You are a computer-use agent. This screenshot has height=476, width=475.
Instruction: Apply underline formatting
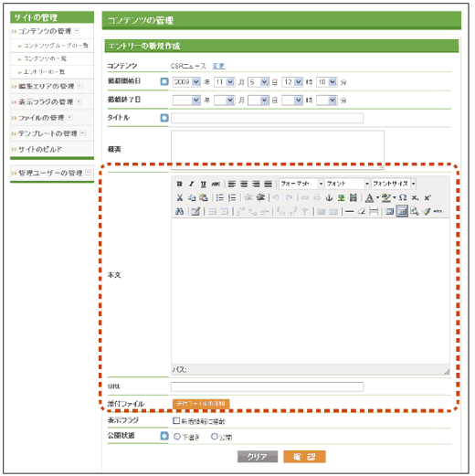click(x=204, y=184)
